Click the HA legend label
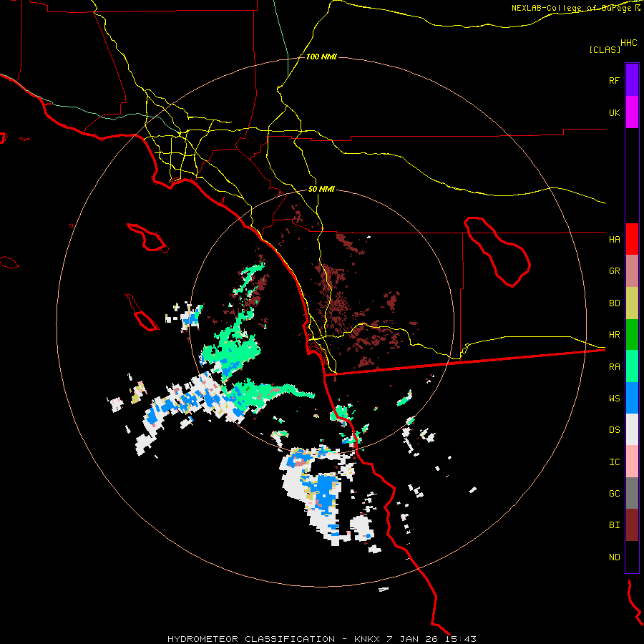 [614, 240]
